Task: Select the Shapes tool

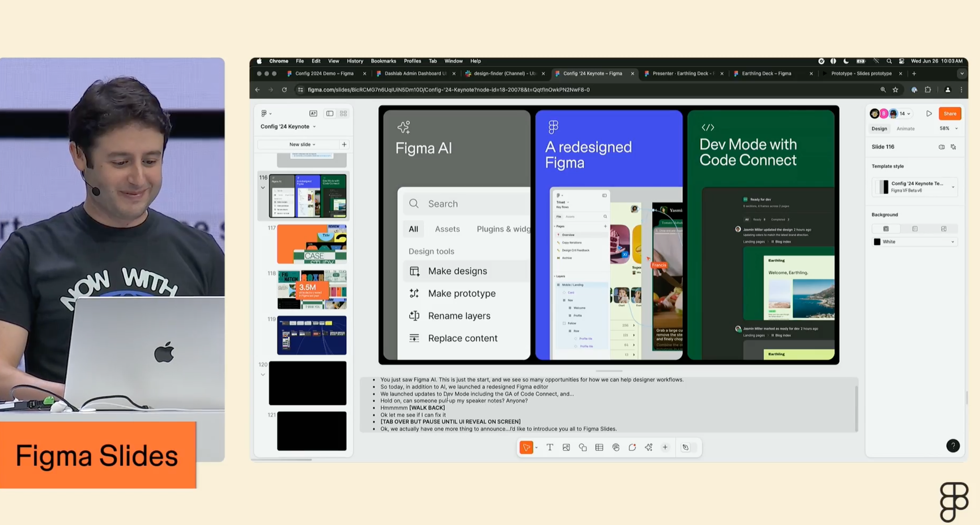Action: coord(582,447)
